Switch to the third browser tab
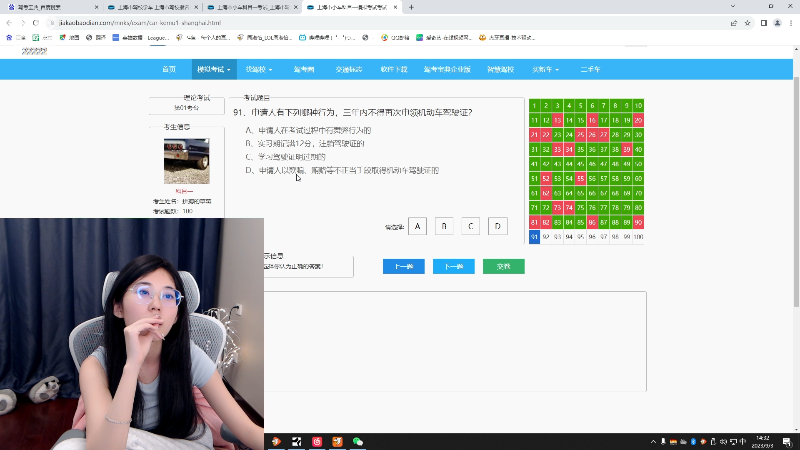 coord(252,7)
